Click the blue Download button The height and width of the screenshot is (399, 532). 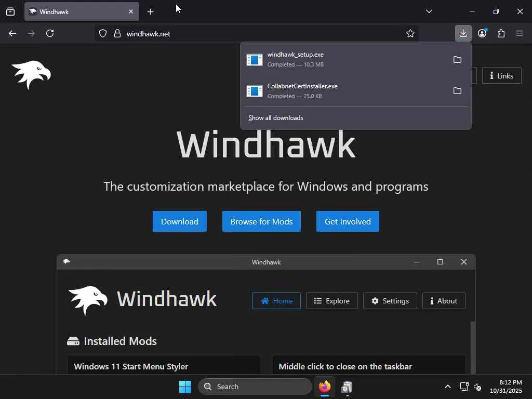pos(179,221)
